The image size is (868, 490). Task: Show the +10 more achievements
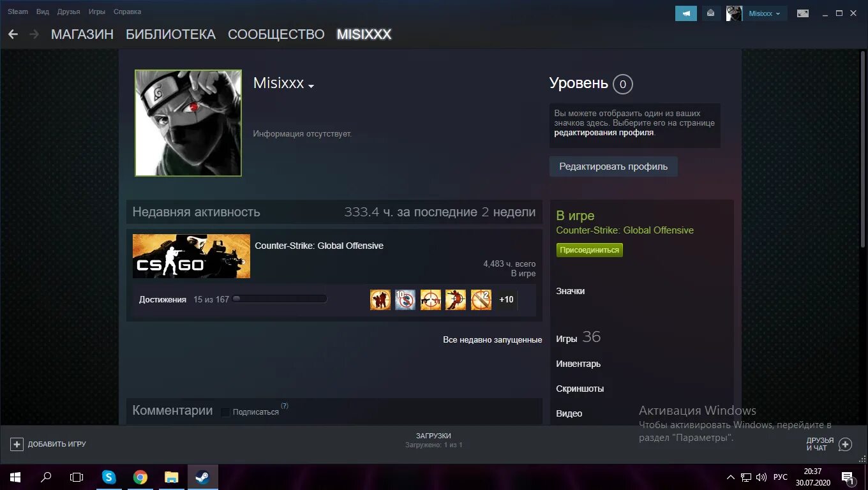(x=506, y=300)
